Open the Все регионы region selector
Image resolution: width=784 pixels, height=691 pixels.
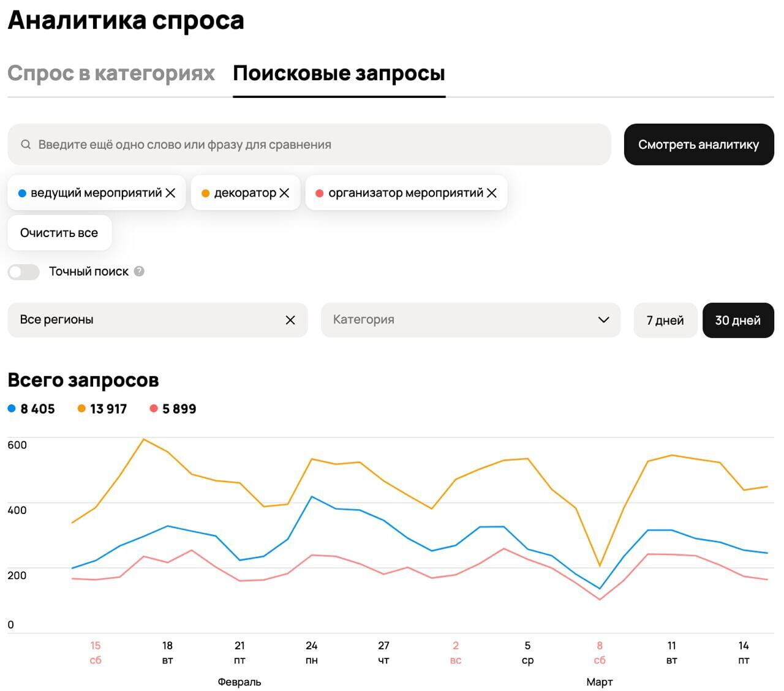(147, 320)
